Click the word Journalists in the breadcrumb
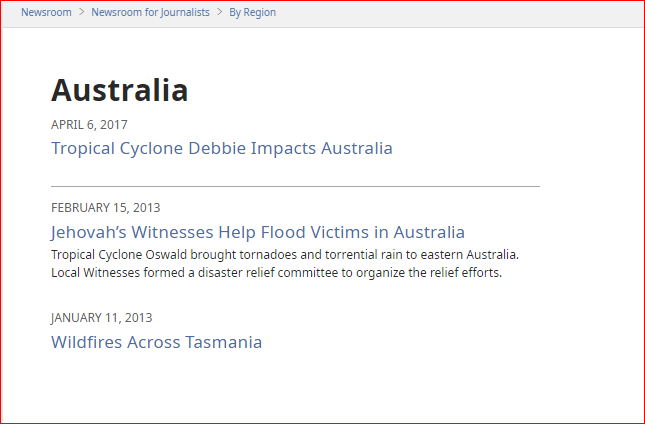Screen dimensions: 645x424 click(x=185, y=12)
